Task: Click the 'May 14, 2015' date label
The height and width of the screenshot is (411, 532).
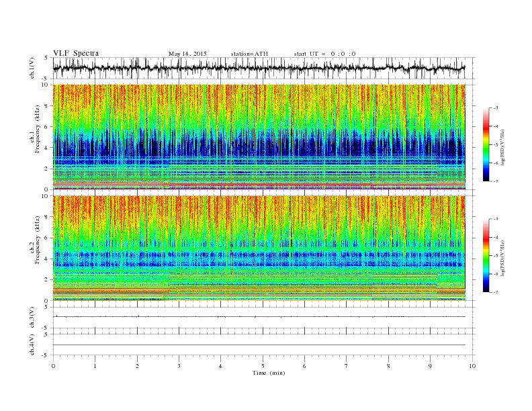Action: pyautogui.click(x=187, y=54)
